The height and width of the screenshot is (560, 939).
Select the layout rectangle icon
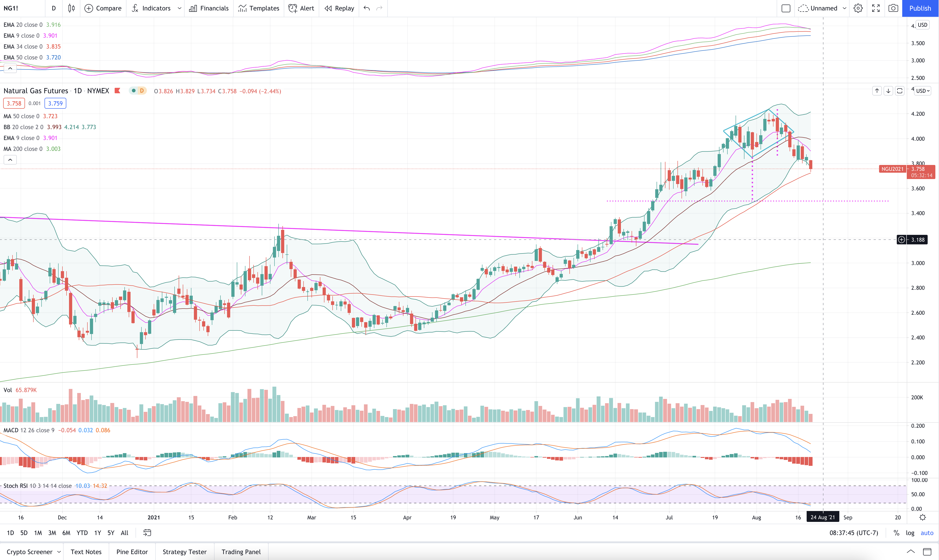coord(786,8)
